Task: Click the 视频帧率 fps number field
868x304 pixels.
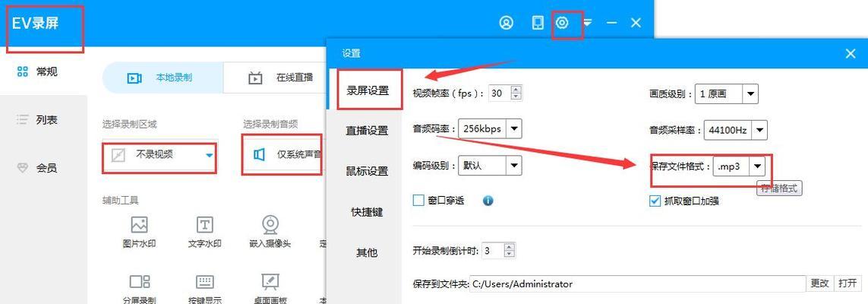Action: point(500,93)
